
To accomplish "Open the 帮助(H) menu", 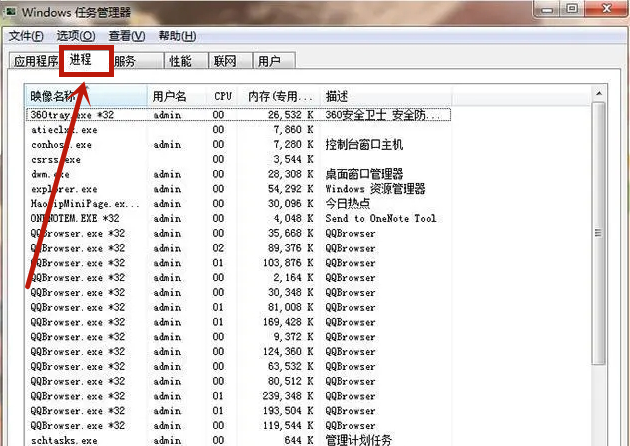I will coord(175,36).
